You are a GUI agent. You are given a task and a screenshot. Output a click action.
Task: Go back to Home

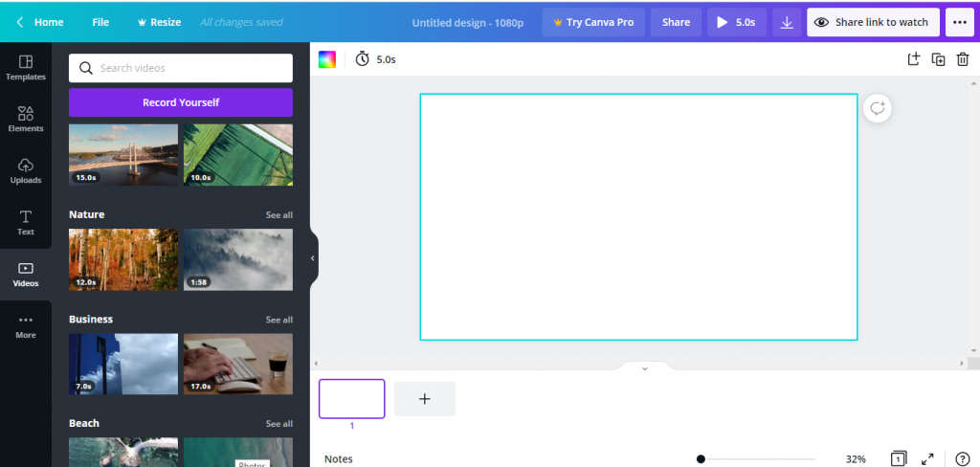40,22
